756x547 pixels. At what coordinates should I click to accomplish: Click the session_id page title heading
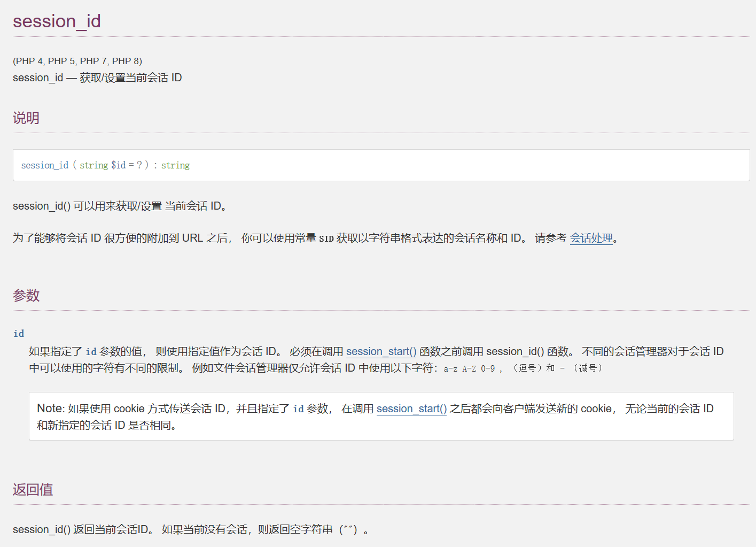point(57,21)
